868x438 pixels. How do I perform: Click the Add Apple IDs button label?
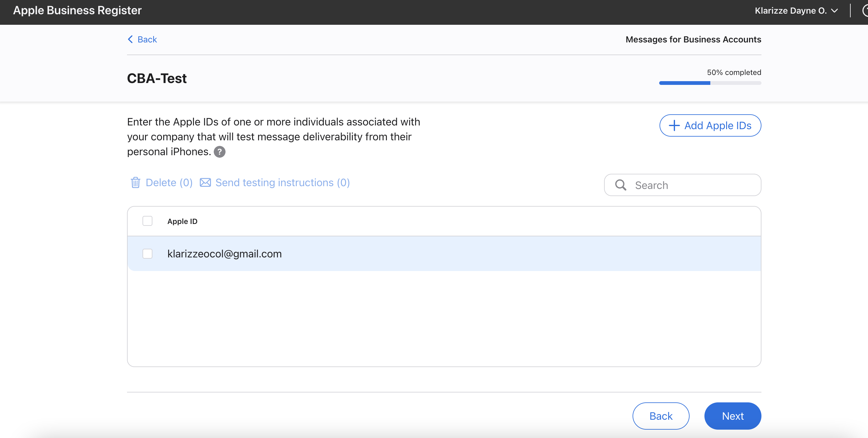coord(718,126)
